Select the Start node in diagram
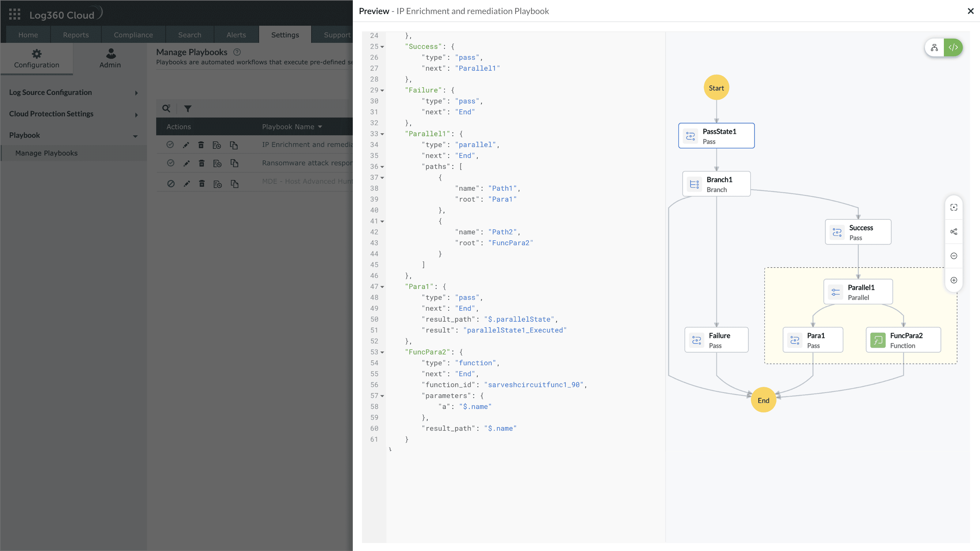This screenshot has height=551, width=980. pyautogui.click(x=716, y=88)
